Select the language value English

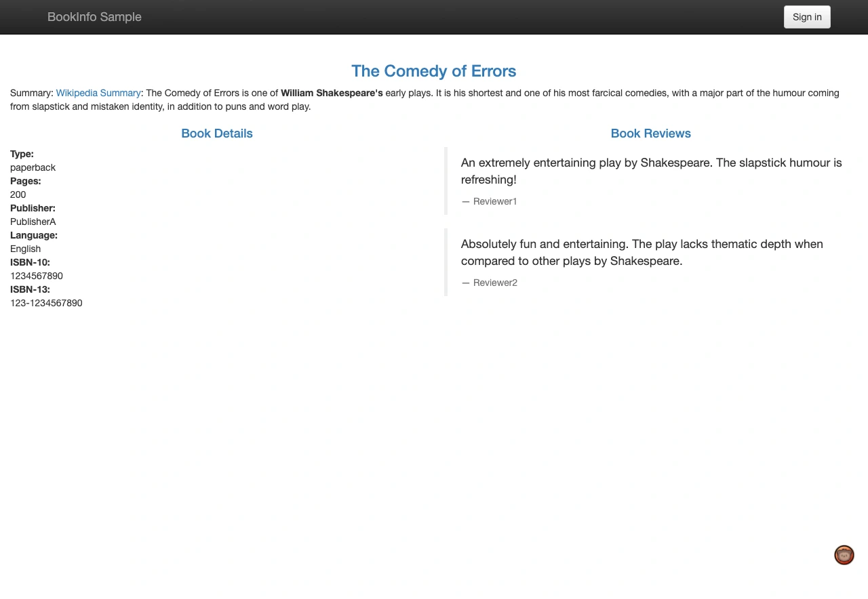pos(25,249)
